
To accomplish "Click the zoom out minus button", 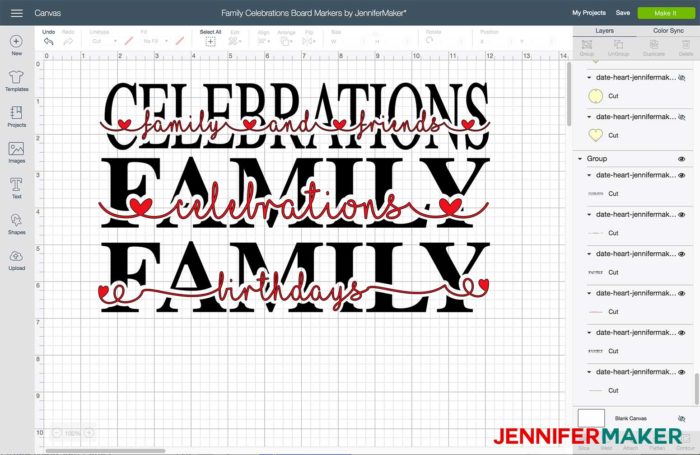I will pyautogui.click(x=57, y=433).
